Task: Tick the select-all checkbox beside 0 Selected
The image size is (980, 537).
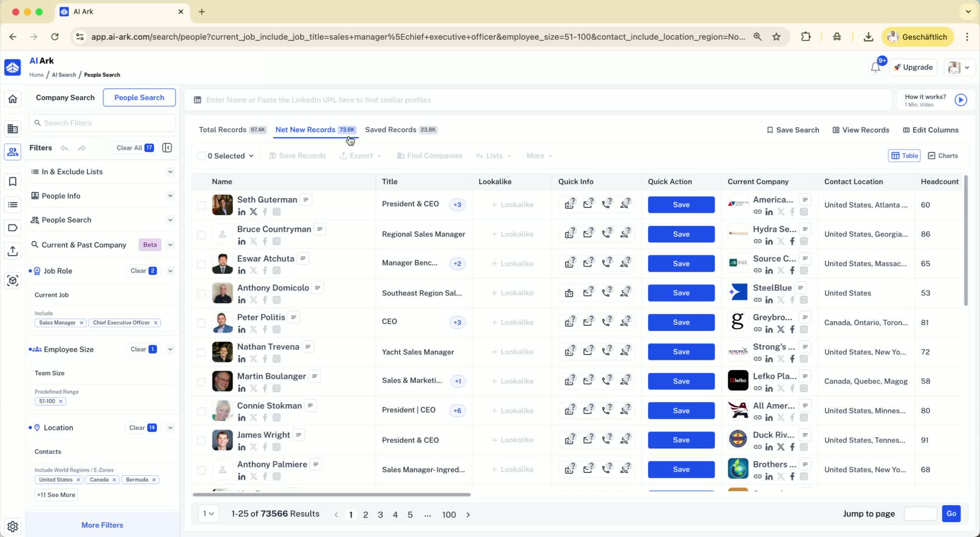Action: (x=201, y=156)
